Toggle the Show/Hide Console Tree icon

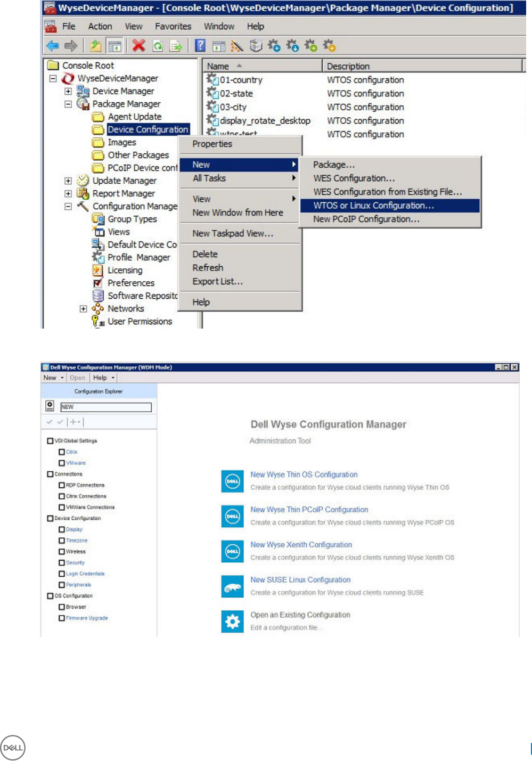(x=114, y=46)
